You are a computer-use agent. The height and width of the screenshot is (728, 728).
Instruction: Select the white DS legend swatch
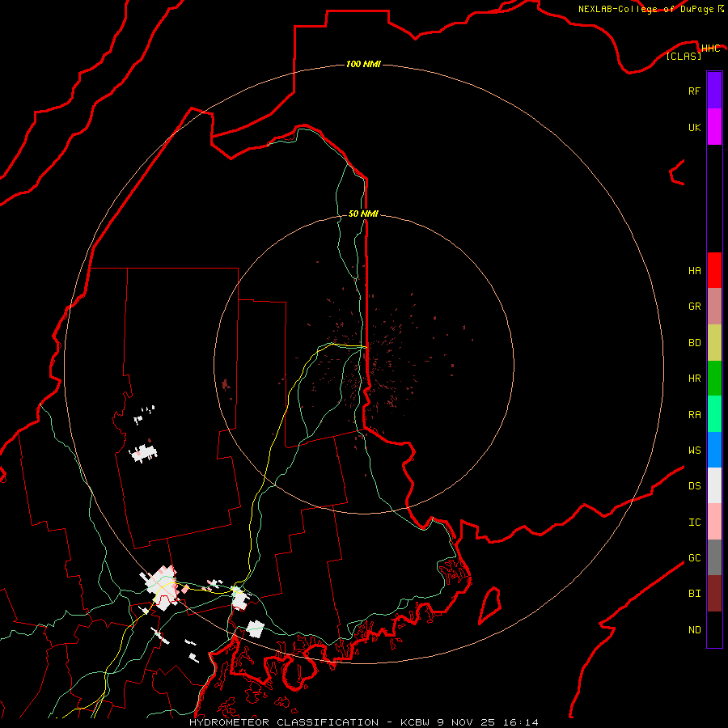(x=714, y=485)
